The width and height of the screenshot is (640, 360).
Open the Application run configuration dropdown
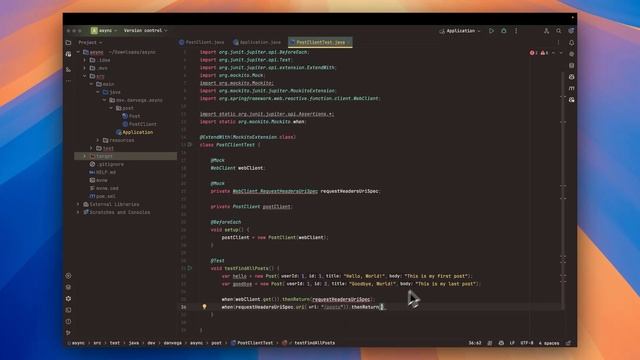(x=460, y=31)
